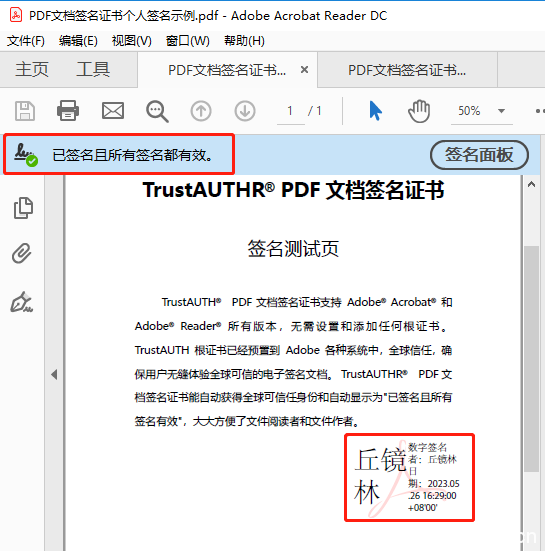
Task: Click the page number field
Action: point(290,111)
